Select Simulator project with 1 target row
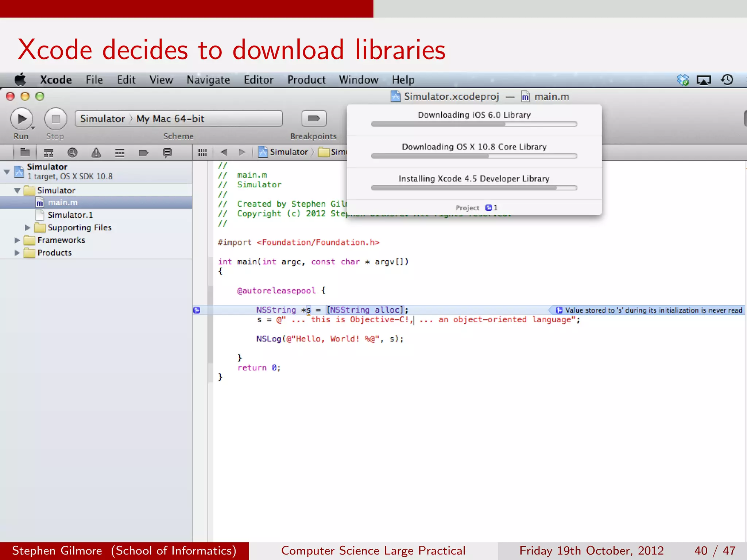The width and height of the screenshot is (747, 560). pos(96,171)
